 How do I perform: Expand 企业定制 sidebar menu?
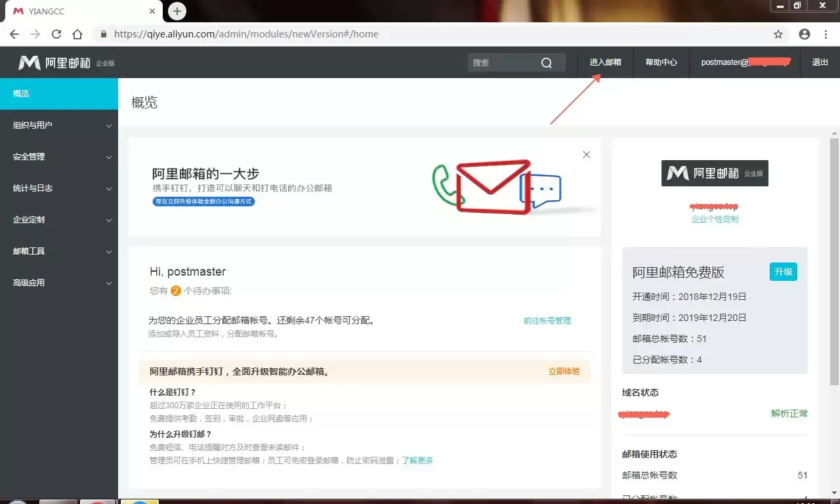coord(59,220)
